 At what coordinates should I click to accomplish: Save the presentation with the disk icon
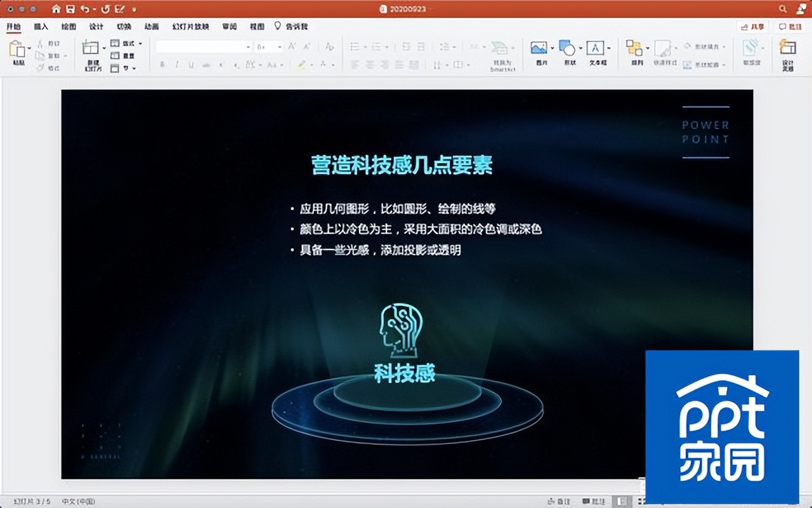70,9
